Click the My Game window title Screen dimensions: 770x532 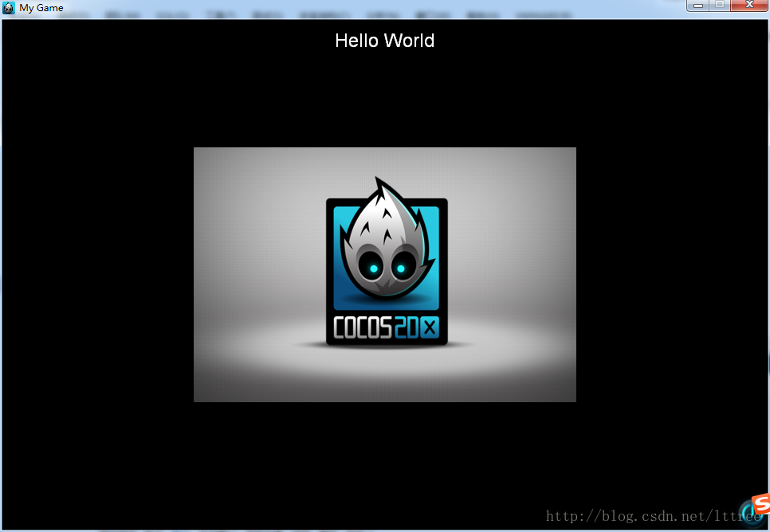coord(41,8)
